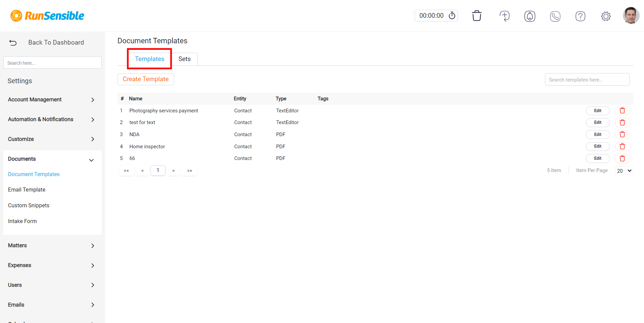Expand the Users section

(52, 285)
